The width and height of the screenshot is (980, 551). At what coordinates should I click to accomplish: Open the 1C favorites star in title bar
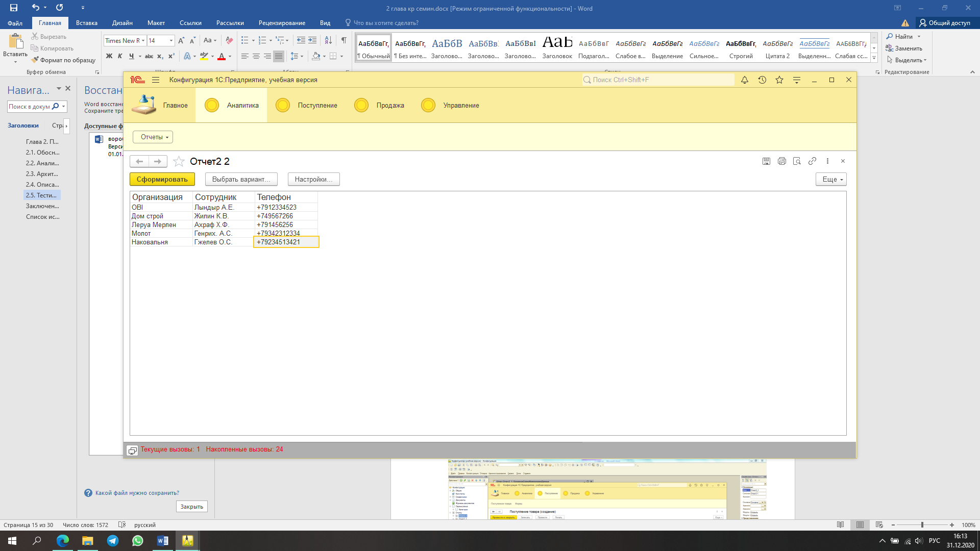(779, 80)
